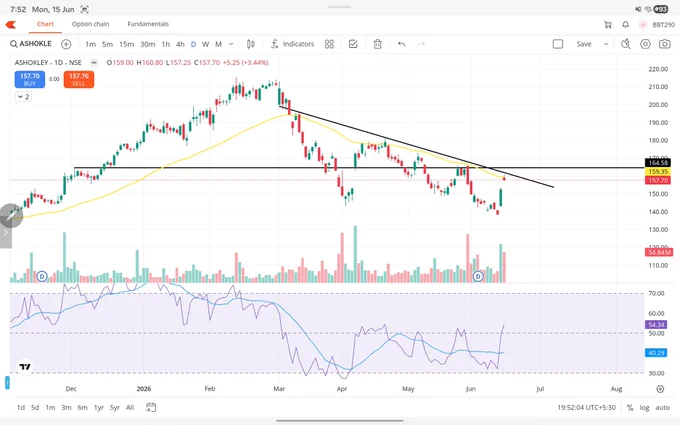Click the 164.58 price label
The height and width of the screenshot is (425, 680).
pos(658,163)
